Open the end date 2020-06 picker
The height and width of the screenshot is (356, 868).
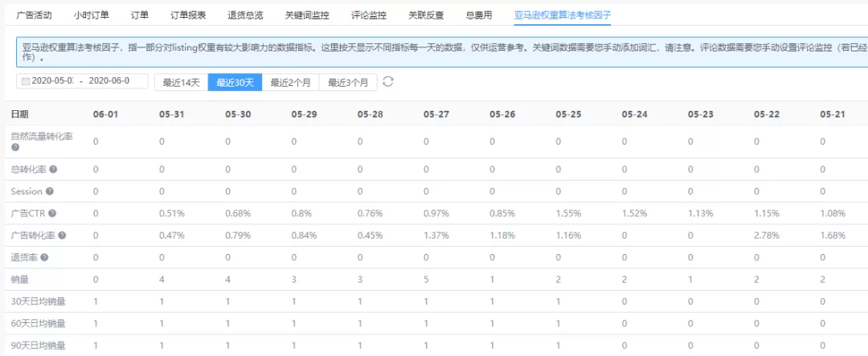[x=109, y=81]
